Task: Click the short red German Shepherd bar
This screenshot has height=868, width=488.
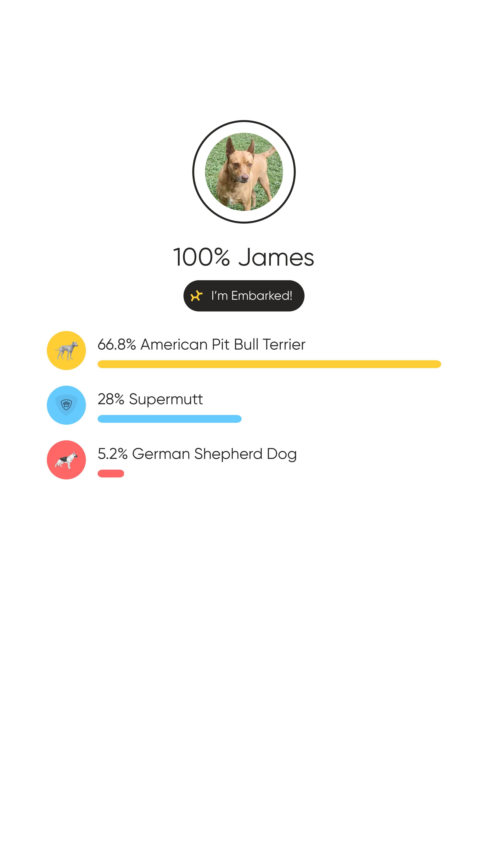Action: pos(111,474)
